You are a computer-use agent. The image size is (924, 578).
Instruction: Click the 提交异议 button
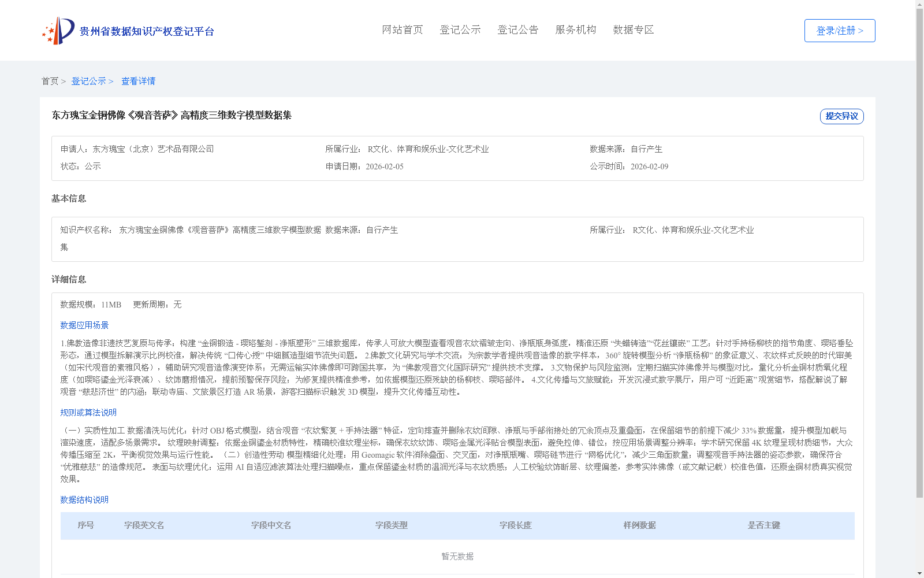tap(842, 116)
